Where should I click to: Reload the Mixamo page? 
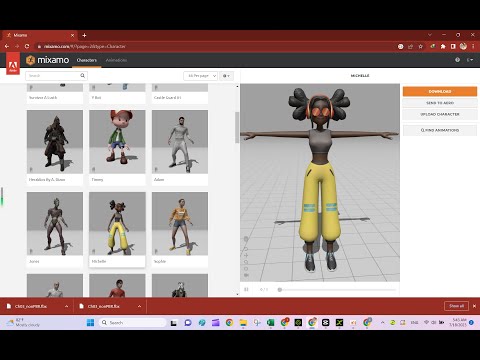27,46
